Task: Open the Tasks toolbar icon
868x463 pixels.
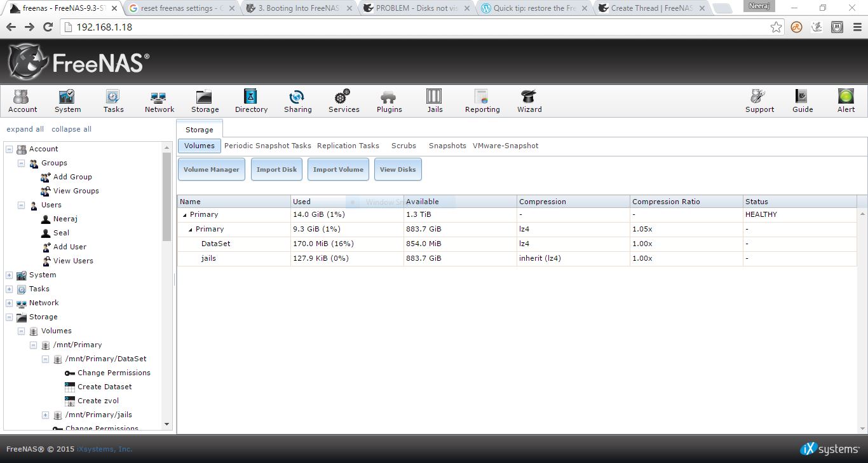Action: 113,101
